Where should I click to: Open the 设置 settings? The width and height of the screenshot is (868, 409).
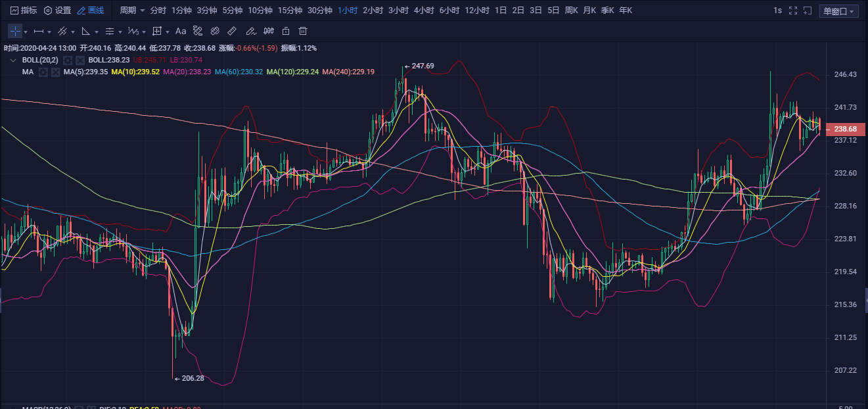(x=57, y=11)
